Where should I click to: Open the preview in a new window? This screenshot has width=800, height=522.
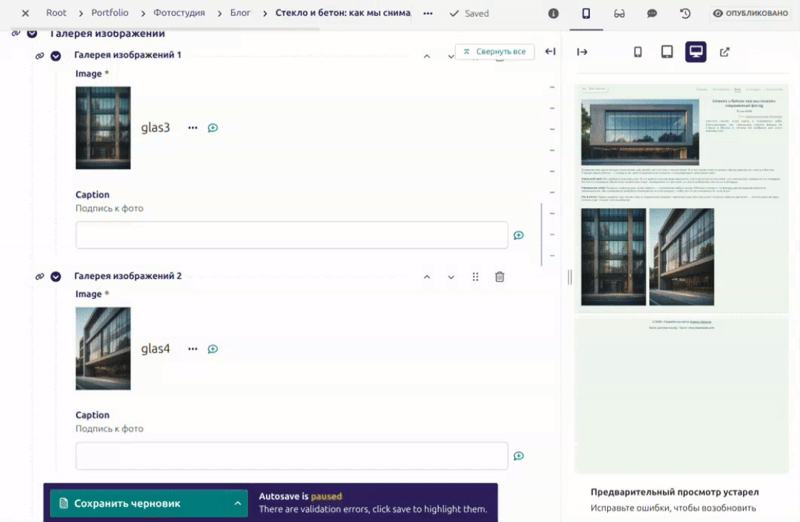[x=724, y=52]
